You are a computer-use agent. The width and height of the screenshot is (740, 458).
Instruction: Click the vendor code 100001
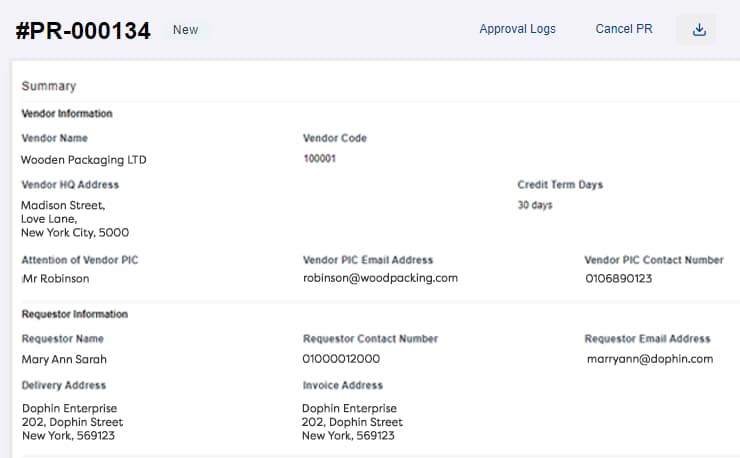click(x=320, y=159)
